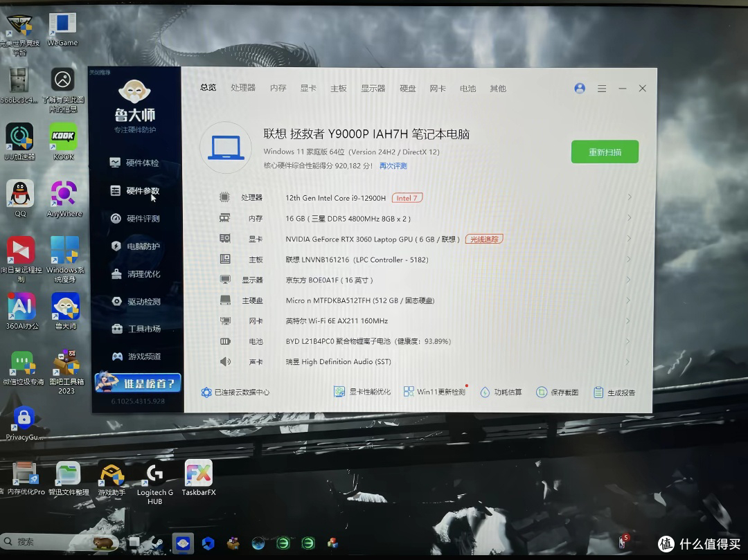Switch to the 显示器 tab

[373, 88]
